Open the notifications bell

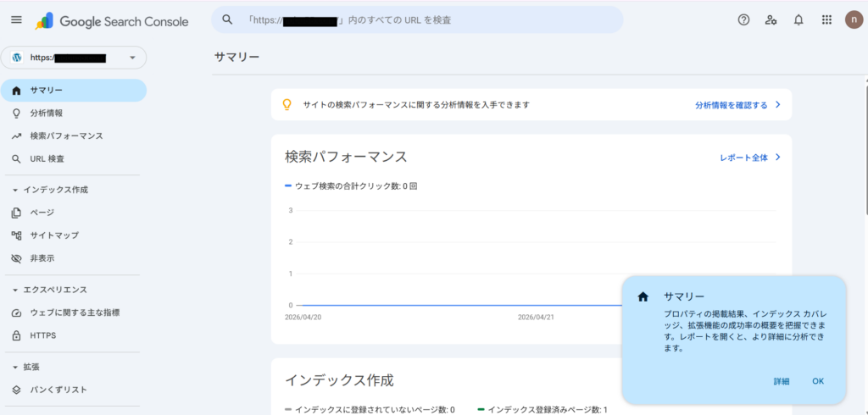798,20
